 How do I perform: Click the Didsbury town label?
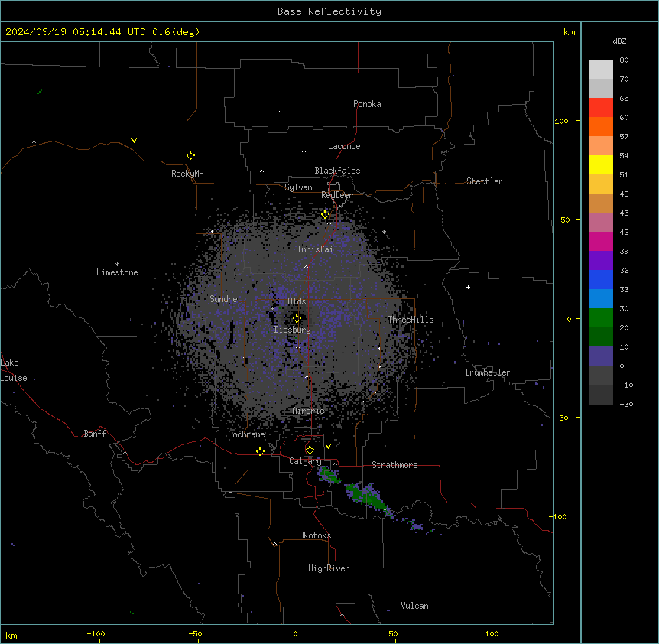pos(293,330)
